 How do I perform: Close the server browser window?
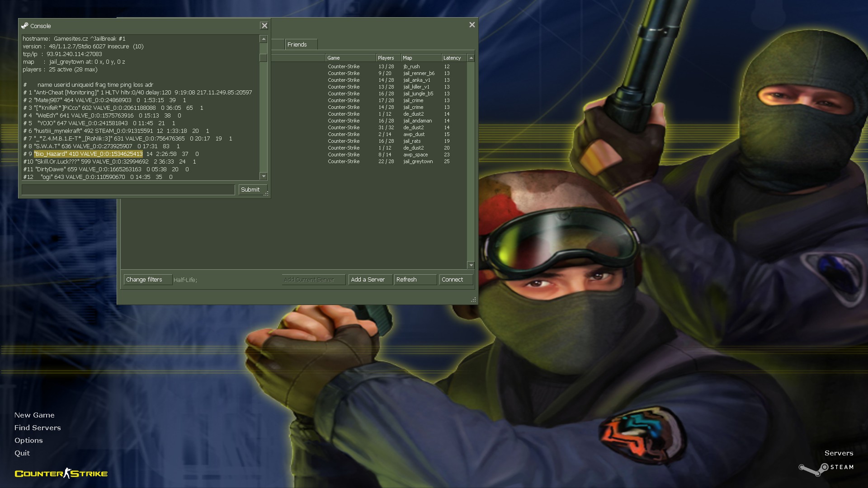[472, 25]
